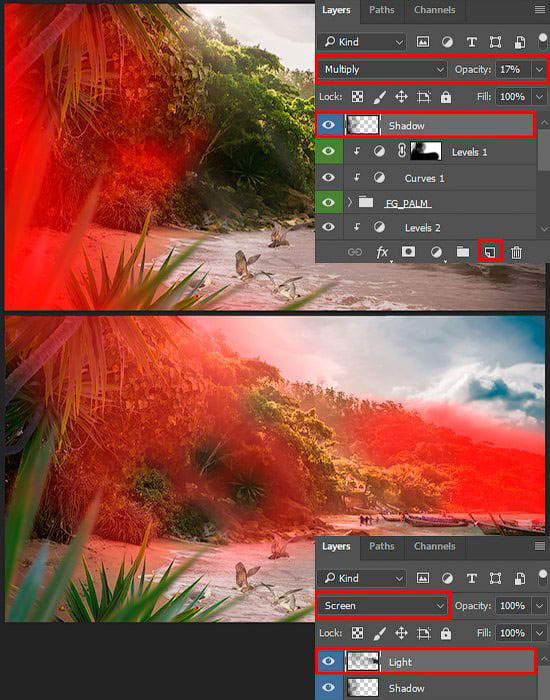Switch to Paths tab in Screen panel
Screen dimensions: 550x700
[382, 546]
